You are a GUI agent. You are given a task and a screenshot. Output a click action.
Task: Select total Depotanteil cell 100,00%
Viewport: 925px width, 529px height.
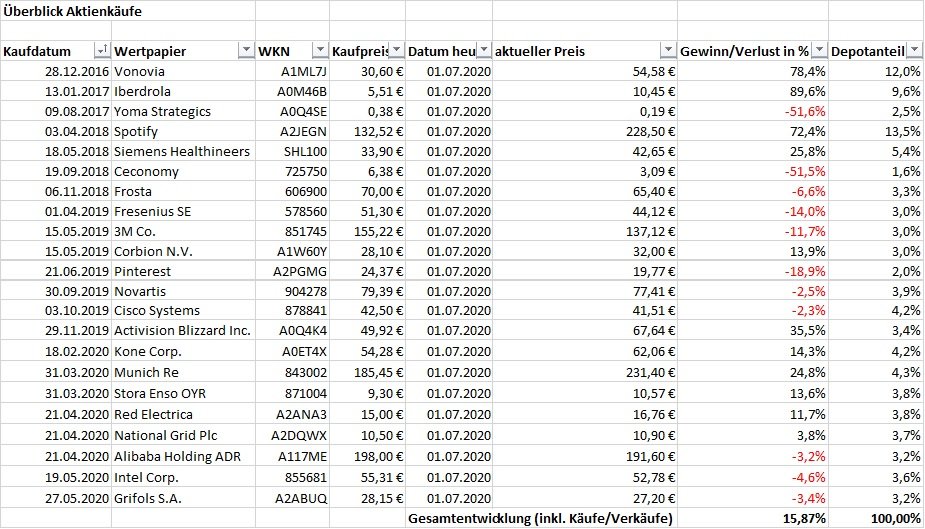click(x=876, y=518)
